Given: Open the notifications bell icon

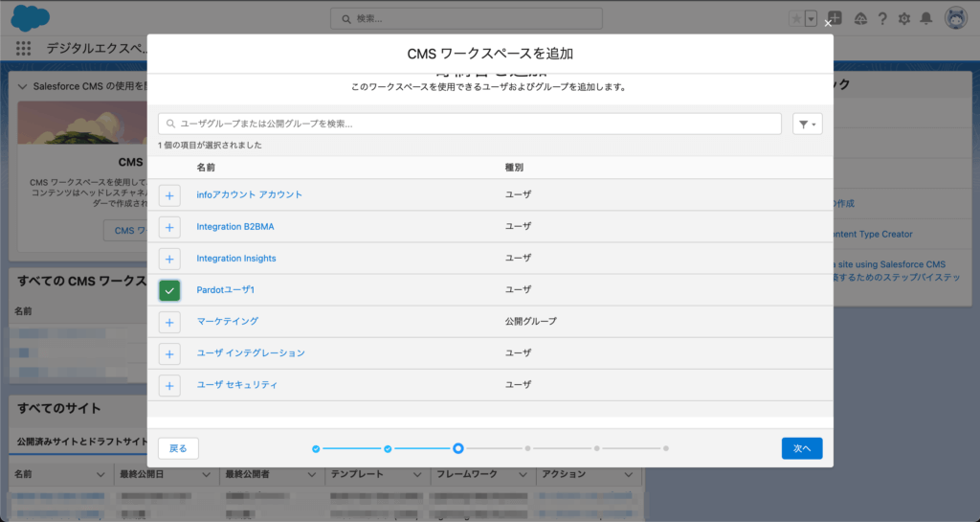Looking at the screenshot, I should pos(925,18).
